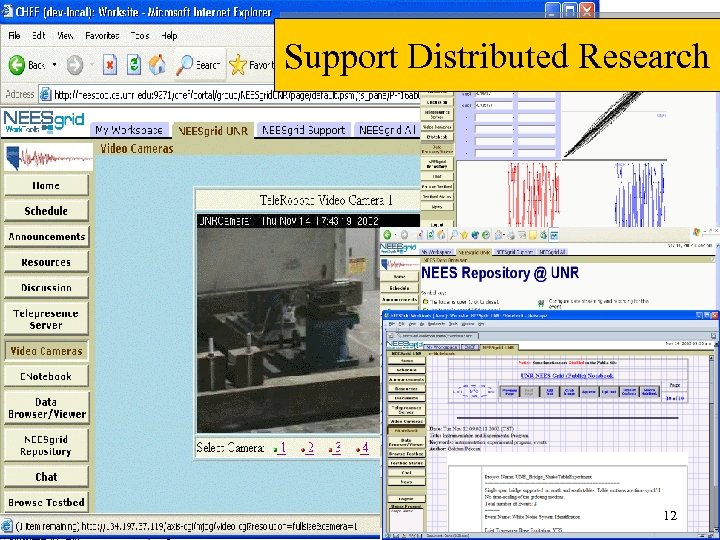
Task: Click the Chat button in main sidebar
Action: pos(46,477)
